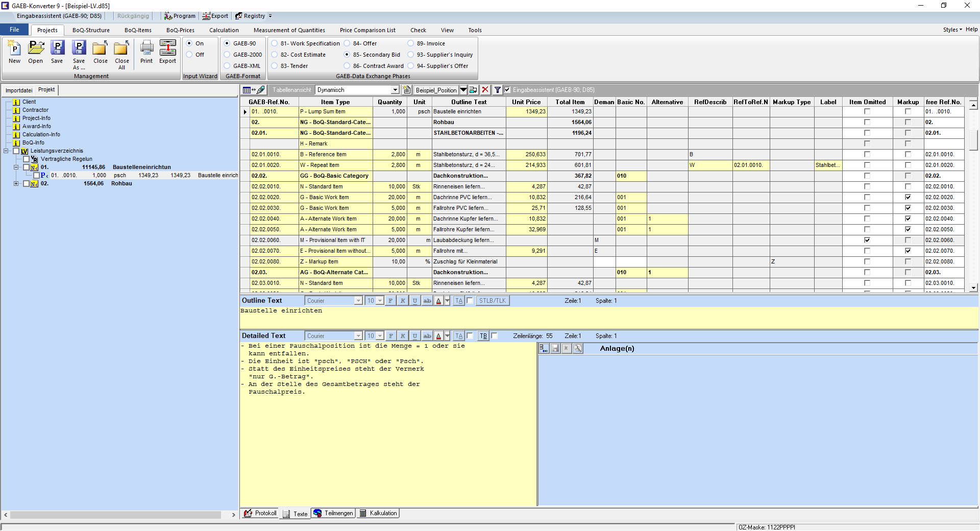Toggle Item Omitted checkbox for row 02.02.0060.
980x531 pixels.
tap(867, 240)
